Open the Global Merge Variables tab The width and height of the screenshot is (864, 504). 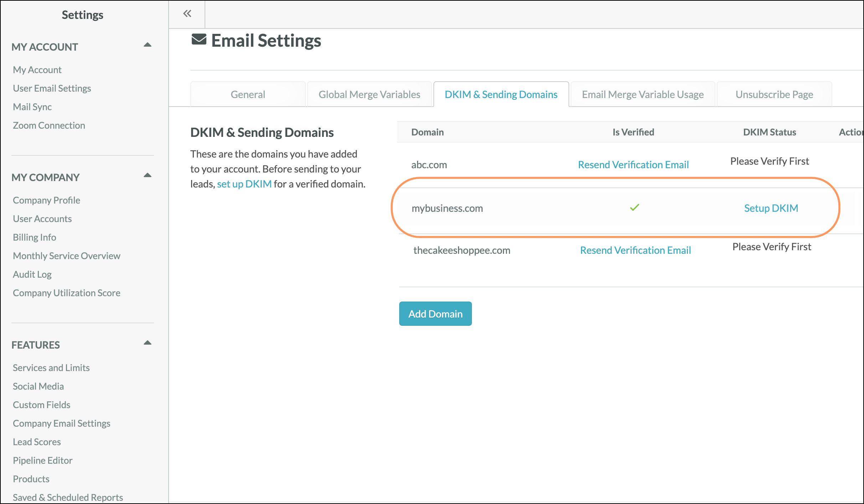(x=370, y=94)
